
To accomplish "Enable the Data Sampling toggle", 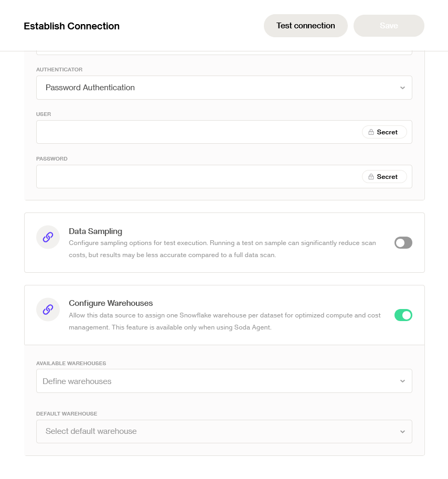I will point(403,243).
